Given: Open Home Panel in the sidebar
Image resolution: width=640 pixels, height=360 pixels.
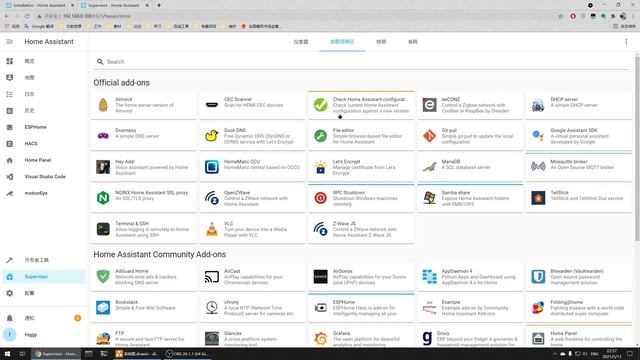Looking at the screenshot, I should point(44,160).
